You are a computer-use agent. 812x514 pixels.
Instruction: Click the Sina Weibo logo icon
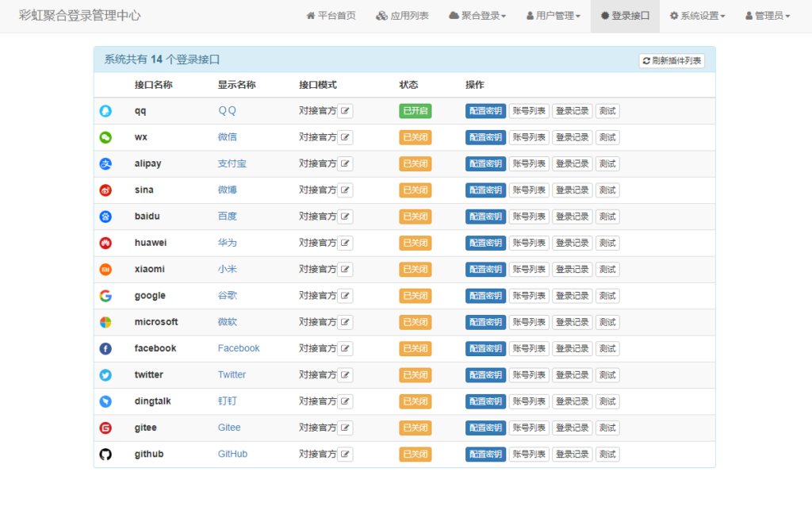[x=105, y=190]
